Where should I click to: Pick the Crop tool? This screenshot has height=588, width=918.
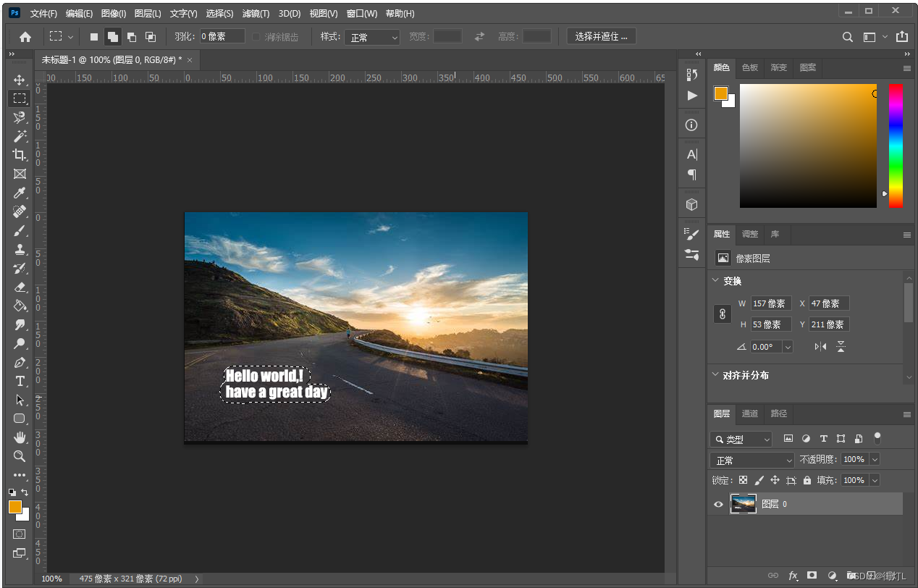tap(20, 155)
